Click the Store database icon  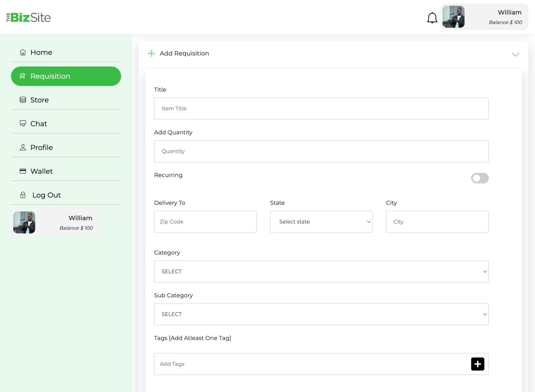tap(23, 100)
